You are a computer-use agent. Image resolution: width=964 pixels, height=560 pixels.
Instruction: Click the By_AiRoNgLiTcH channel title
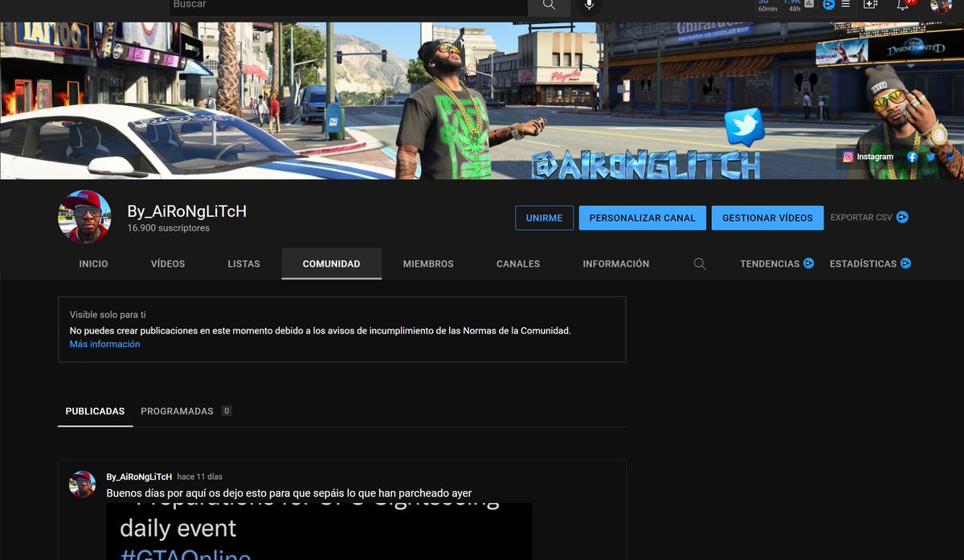click(x=186, y=211)
